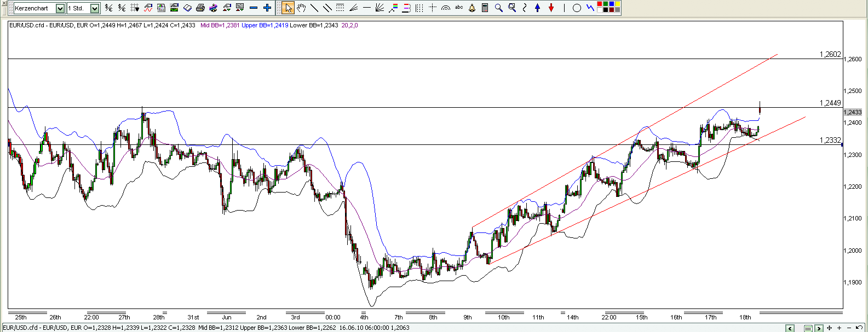Screen dimensions: 868x332
Task: Click the add indicator red wave icon
Action: coord(148,8)
